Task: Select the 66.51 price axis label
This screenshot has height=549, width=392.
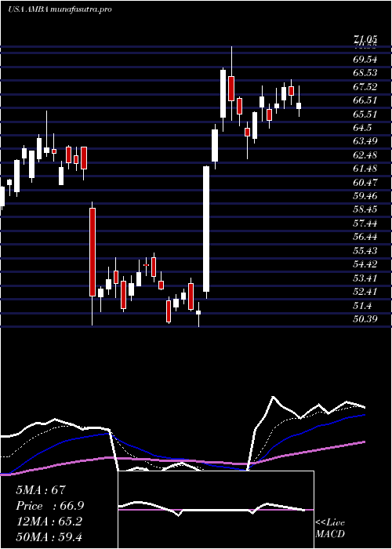Action: pyautogui.click(x=365, y=100)
